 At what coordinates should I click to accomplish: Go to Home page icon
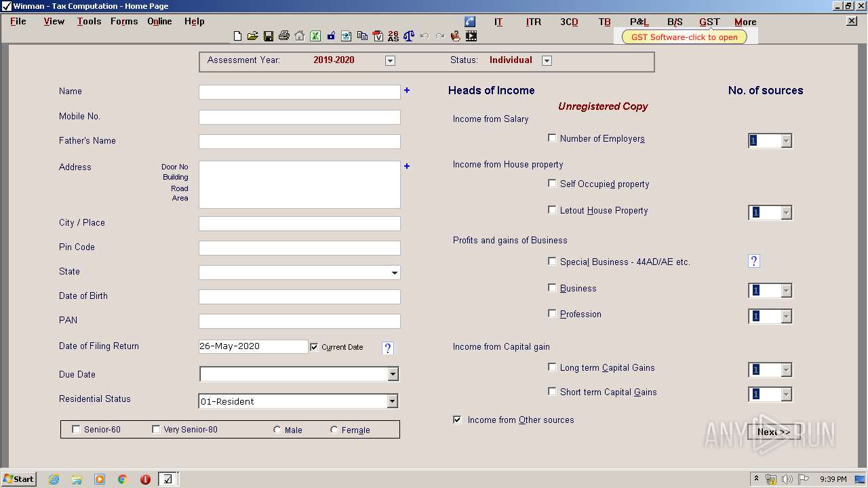pyautogui.click(x=300, y=36)
